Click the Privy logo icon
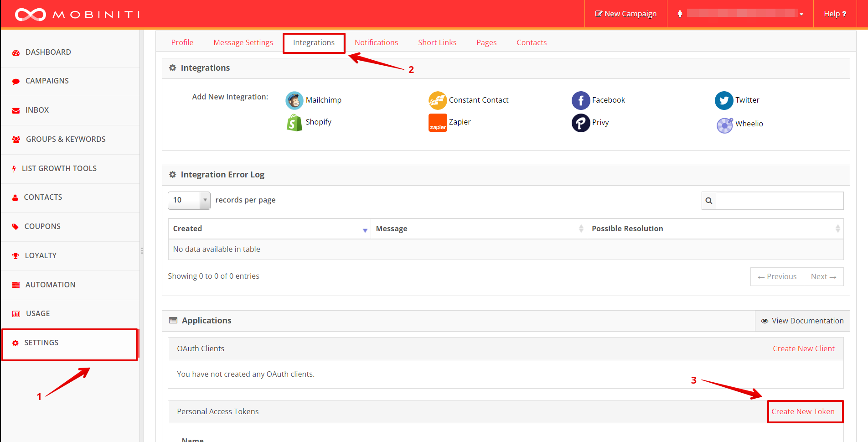Image resolution: width=868 pixels, height=442 pixels. pyautogui.click(x=581, y=123)
